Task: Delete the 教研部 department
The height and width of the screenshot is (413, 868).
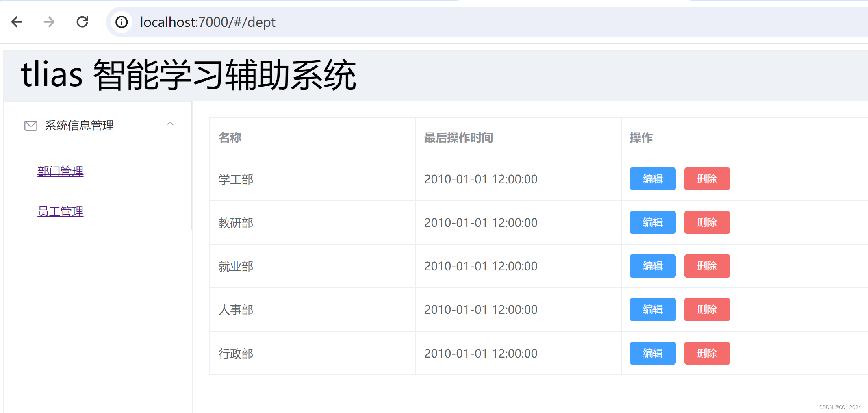Action: click(x=707, y=222)
